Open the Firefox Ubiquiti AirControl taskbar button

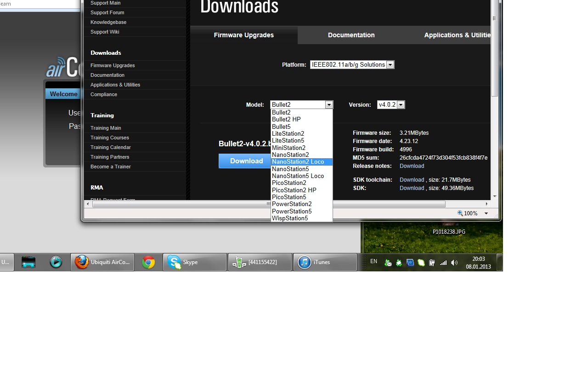coord(102,262)
